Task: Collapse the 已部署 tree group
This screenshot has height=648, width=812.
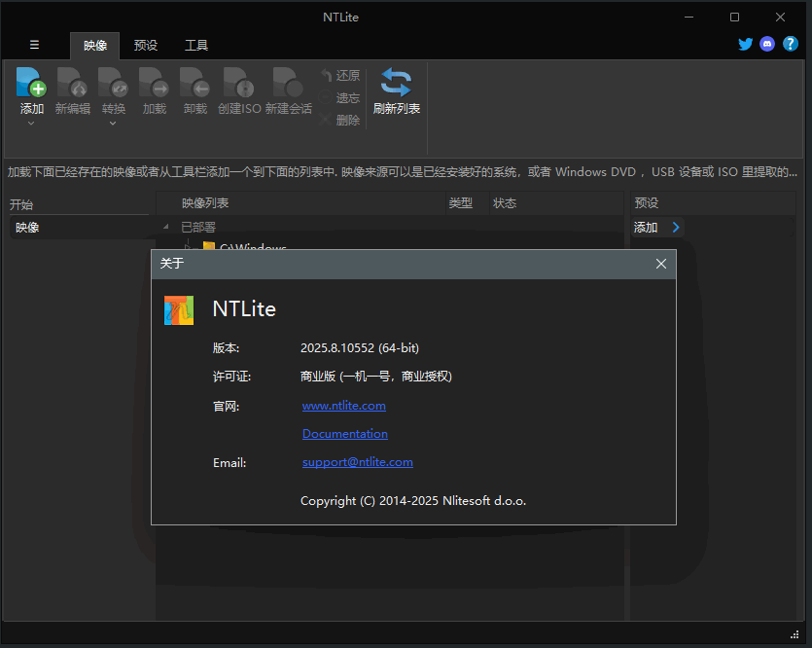Action: click(165, 227)
